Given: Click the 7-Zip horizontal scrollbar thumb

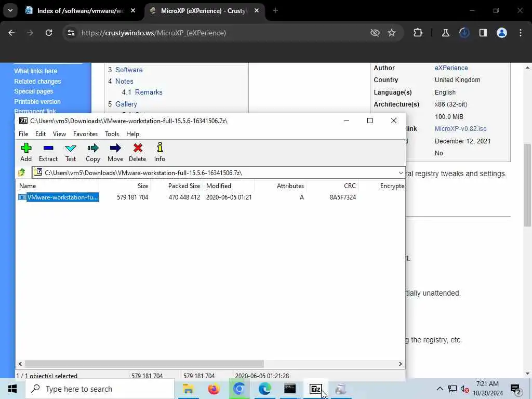Looking at the screenshot, I should coord(144,364).
